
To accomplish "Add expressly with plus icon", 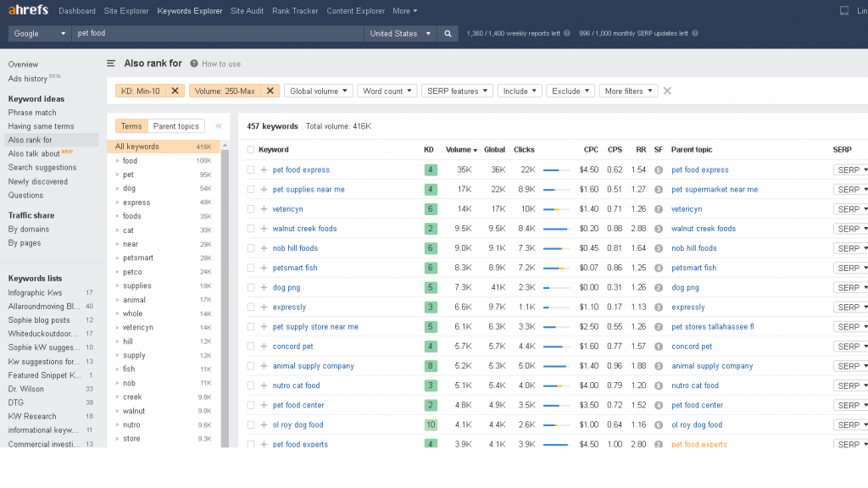I will click(264, 307).
